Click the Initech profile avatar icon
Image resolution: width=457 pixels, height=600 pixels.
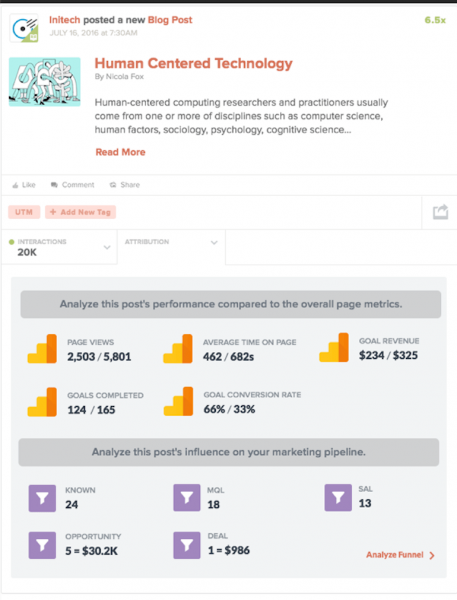tap(24, 28)
